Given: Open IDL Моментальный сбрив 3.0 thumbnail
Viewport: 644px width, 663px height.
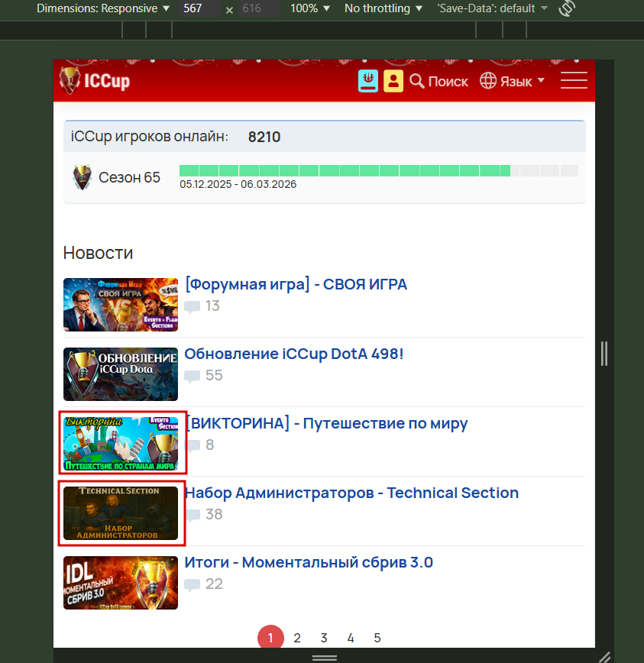Looking at the screenshot, I should [121, 583].
